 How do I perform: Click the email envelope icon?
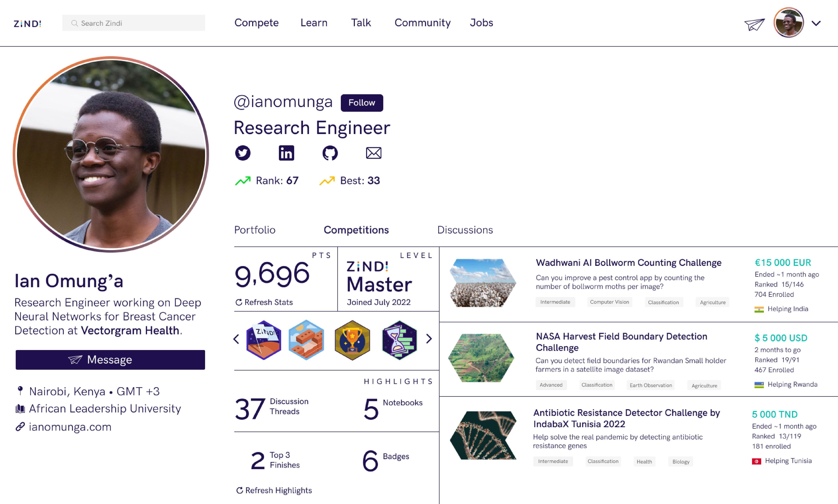(373, 153)
